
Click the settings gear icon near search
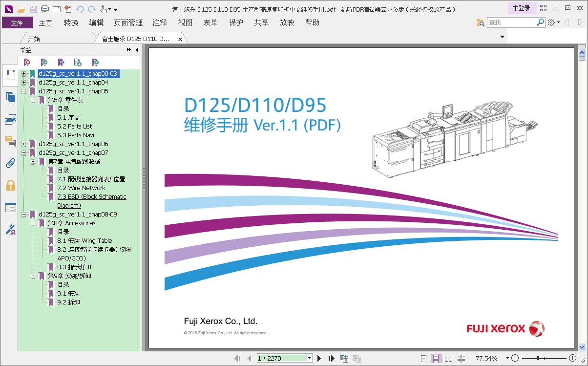[x=551, y=22]
